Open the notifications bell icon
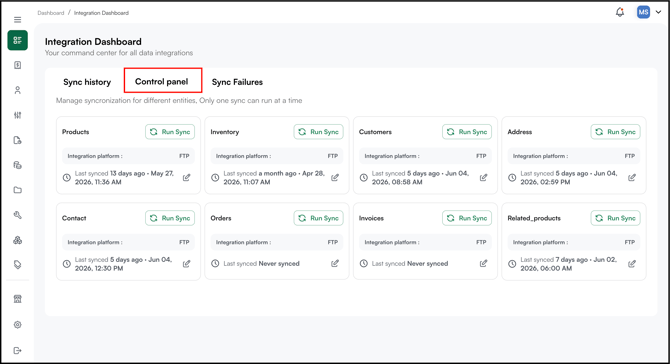Screen dimensions: 670x364 click(620, 12)
